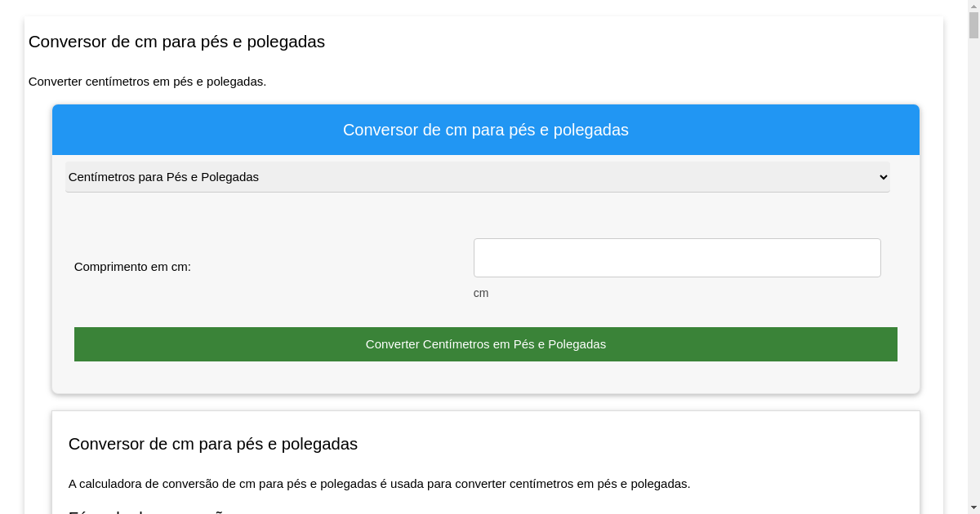
Task: Click the lower Conversor de cm para pés heading
Action: click(213, 444)
